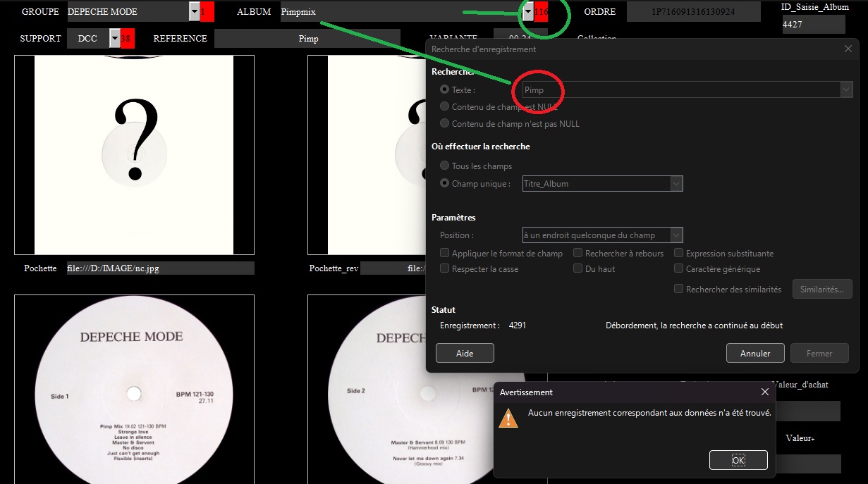The image size is (868, 484).
Task: Check Caractère générique
Action: pos(678,268)
